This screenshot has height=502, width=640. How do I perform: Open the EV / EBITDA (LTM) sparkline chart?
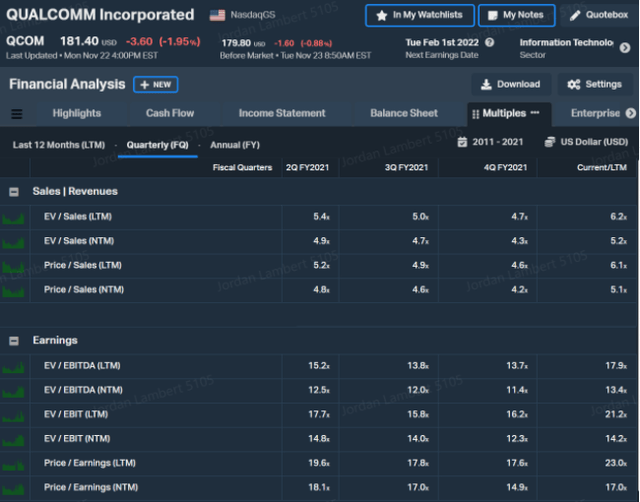click(x=13, y=367)
